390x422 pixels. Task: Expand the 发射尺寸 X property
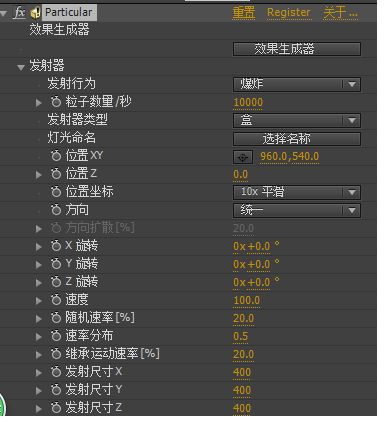click(39, 373)
